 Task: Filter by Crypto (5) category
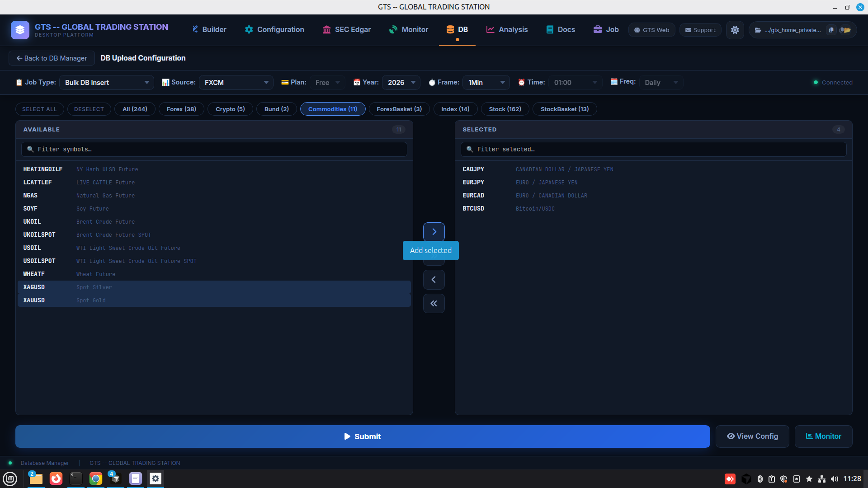pos(230,109)
